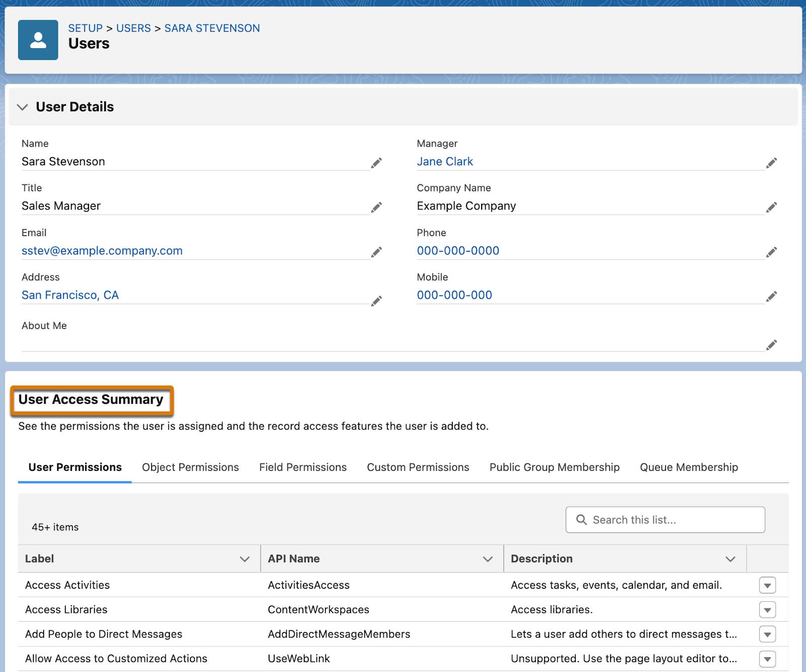The width and height of the screenshot is (806, 672).
Task: Click the magnifier icon in the search box
Action: pyautogui.click(x=582, y=519)
